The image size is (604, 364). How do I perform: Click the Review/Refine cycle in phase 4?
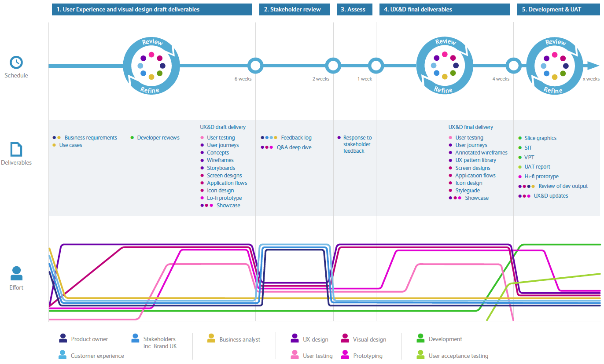point(445,66)
